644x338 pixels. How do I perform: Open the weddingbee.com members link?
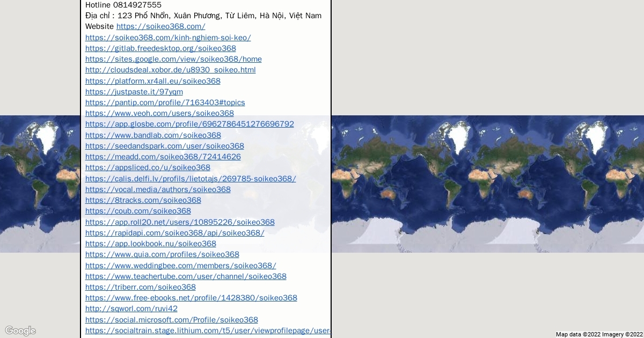click(180, 266)
